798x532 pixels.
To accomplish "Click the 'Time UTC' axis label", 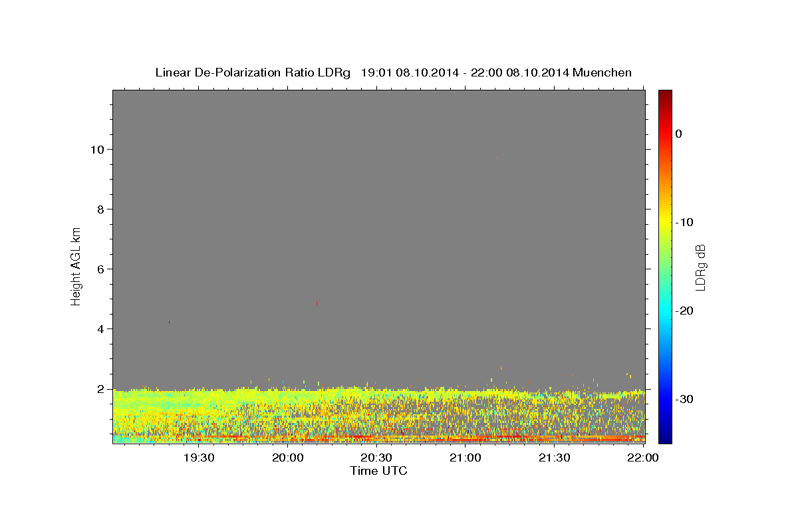I will (378, 471).
